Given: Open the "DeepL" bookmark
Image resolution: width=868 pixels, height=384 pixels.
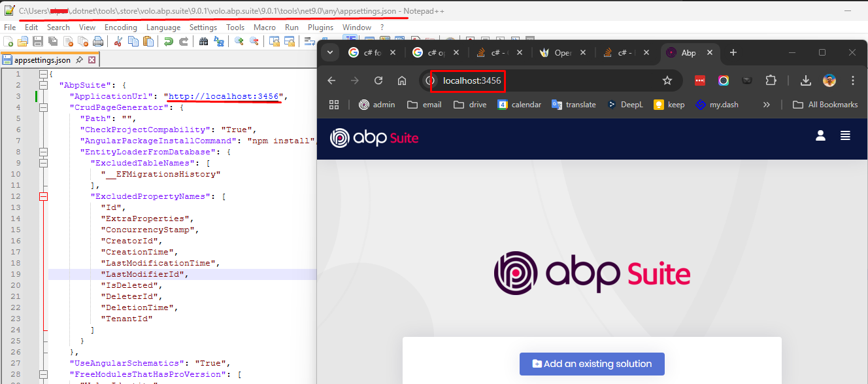Looking at the screenshot, I should 625,105.
